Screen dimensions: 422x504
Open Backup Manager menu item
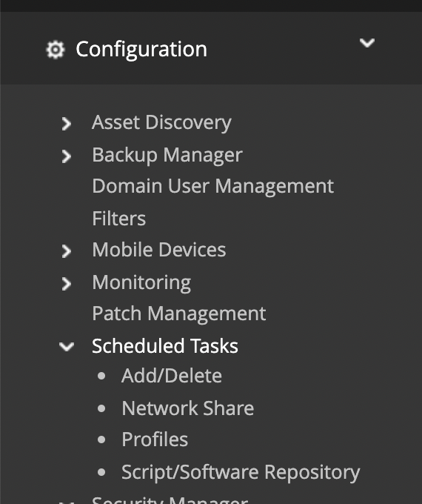pos(167,155)
